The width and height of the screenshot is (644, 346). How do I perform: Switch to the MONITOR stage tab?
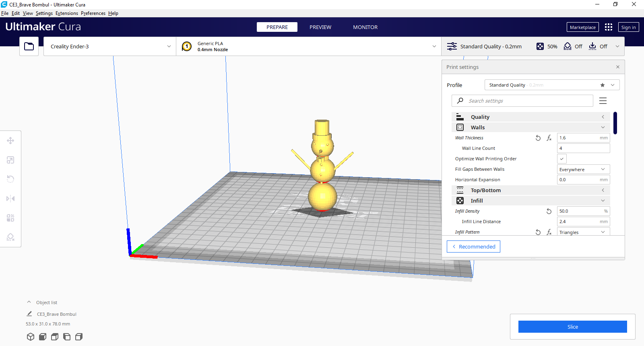[x=365, y=27]
